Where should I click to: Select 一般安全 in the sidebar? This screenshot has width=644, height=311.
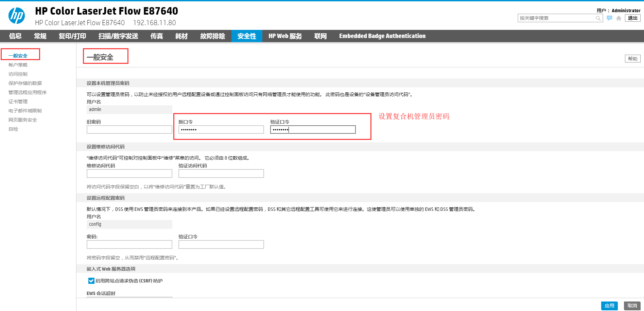click(18, 56)
